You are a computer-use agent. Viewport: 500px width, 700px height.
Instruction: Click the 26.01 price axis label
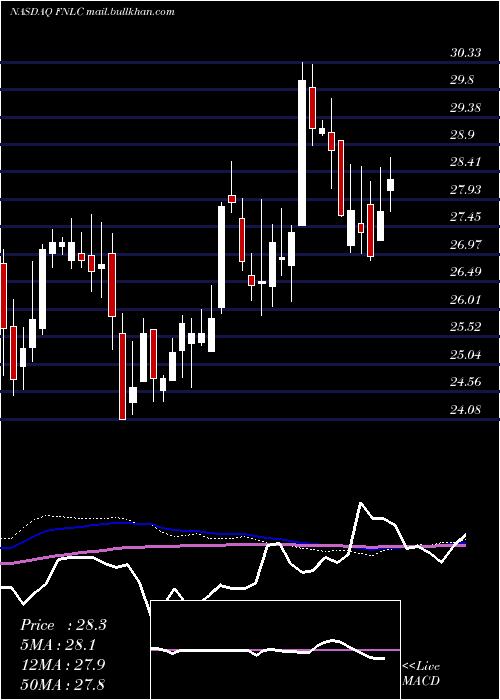(x=466, y=300)
